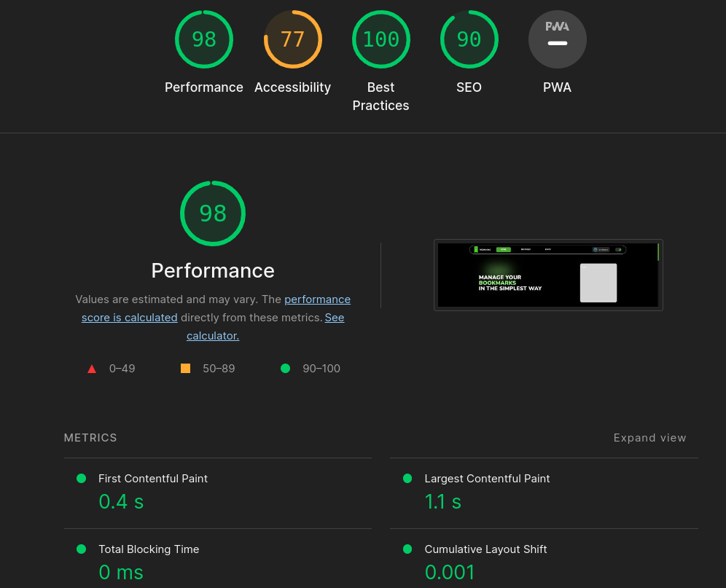Select the Best Practices gauge showing 100
The width and height of the screenshot is (726, 588).
tap(380, 39)
